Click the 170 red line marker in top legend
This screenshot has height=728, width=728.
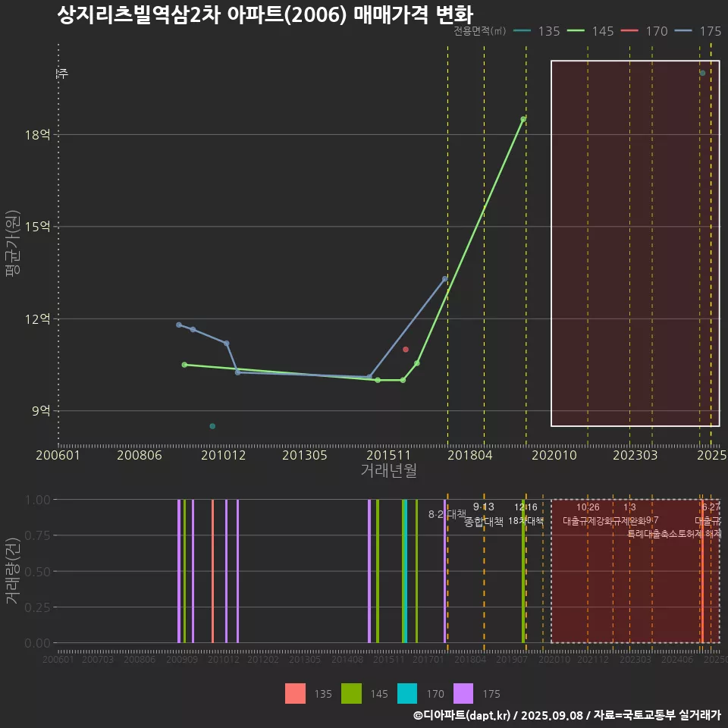[x=630, y=31]
